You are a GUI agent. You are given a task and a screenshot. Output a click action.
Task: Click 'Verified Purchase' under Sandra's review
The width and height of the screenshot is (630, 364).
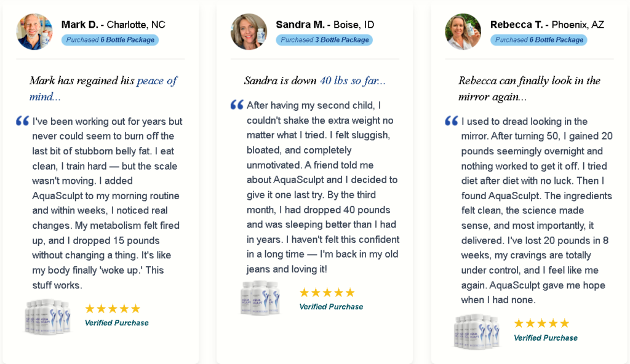[331, 307]
